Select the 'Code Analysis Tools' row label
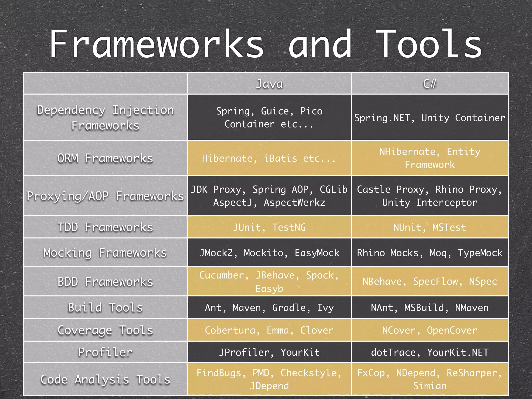Image resolution: width=532 pixels, height=399 pixels. 105,379
